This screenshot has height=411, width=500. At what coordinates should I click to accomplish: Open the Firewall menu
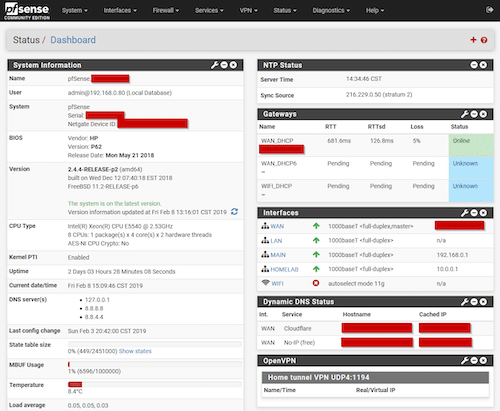click(x=166, y=10)
